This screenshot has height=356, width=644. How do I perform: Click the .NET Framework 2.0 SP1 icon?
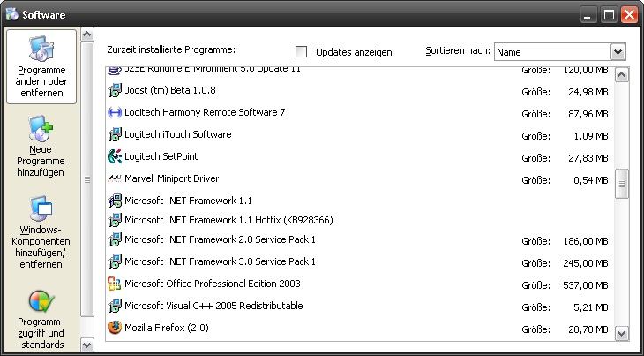[115, 239]
